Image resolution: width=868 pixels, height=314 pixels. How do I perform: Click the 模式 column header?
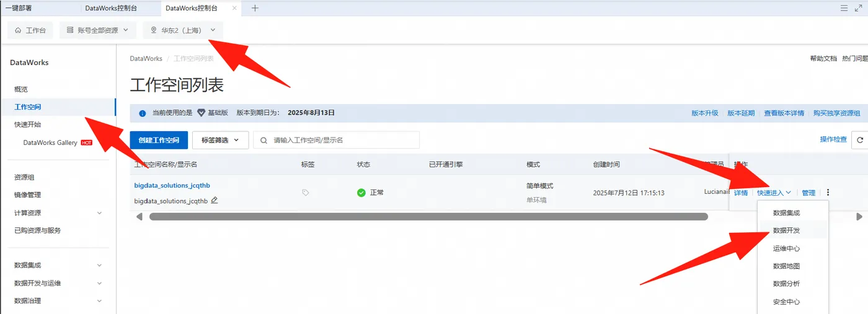click(x=533, y=164)
